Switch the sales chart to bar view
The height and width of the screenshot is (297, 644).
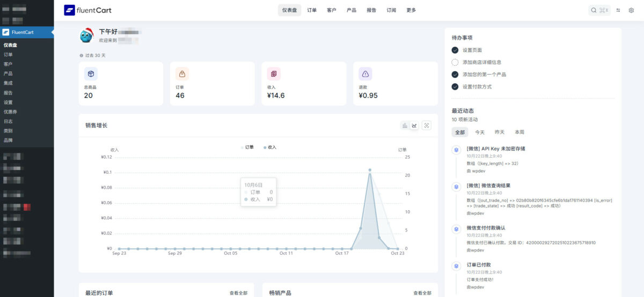(405, 125)
